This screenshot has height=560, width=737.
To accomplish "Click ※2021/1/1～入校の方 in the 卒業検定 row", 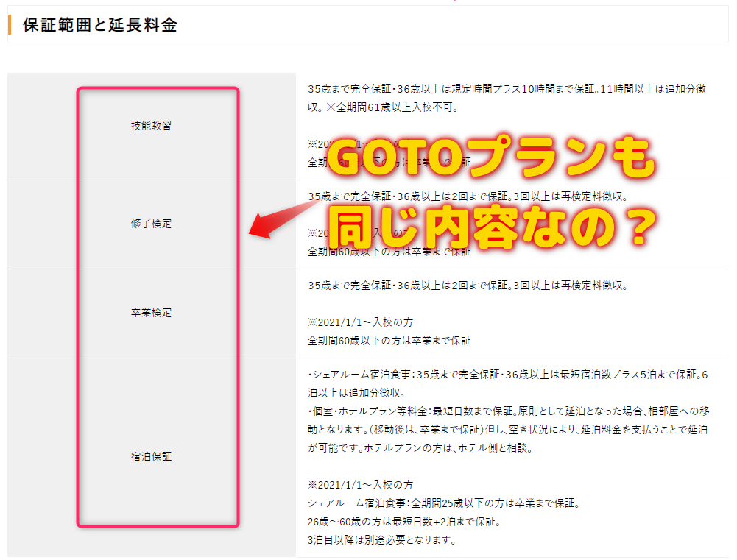I will tap(360, 321).
